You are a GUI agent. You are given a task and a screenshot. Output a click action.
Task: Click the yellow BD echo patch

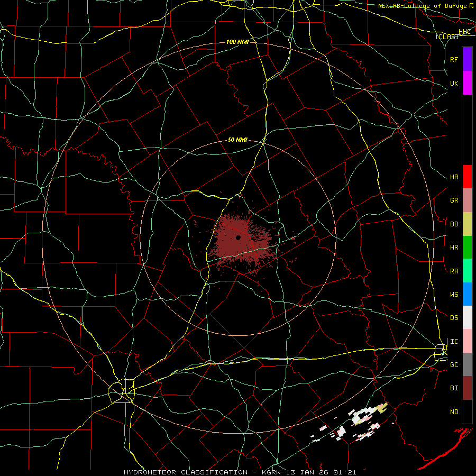coord(382,408)
